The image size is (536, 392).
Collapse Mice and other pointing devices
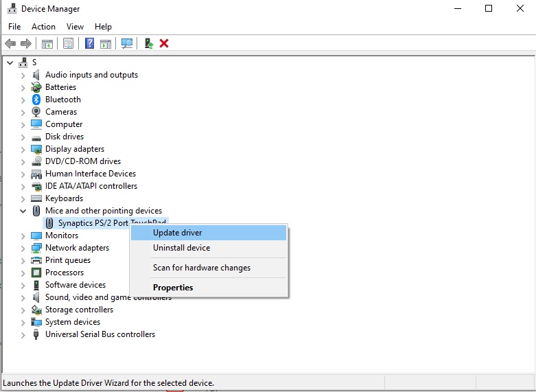pos(23,211)
